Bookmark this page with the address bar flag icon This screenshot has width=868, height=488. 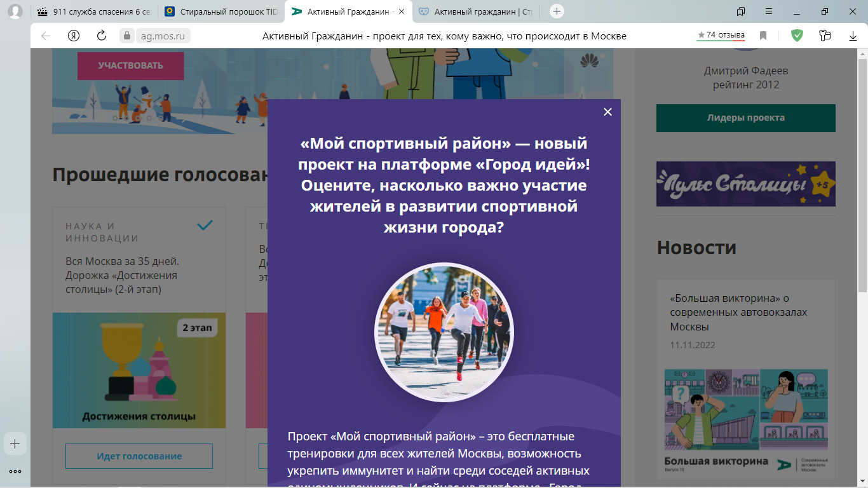763,36
